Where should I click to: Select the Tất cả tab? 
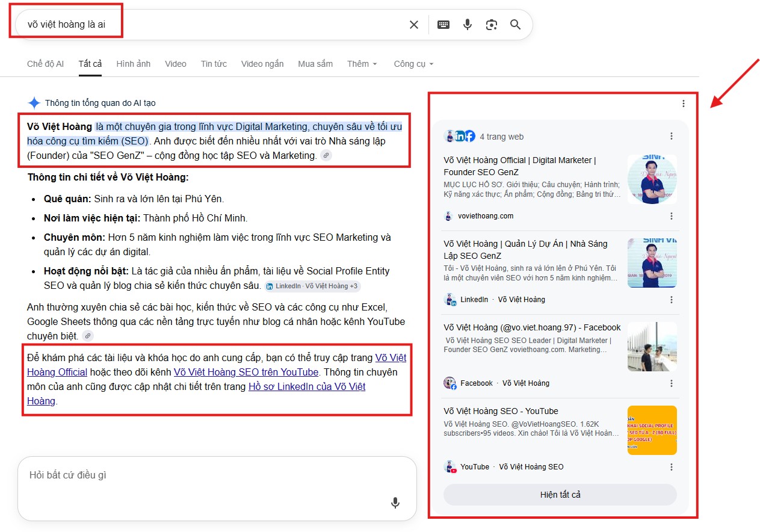(90, 64)
